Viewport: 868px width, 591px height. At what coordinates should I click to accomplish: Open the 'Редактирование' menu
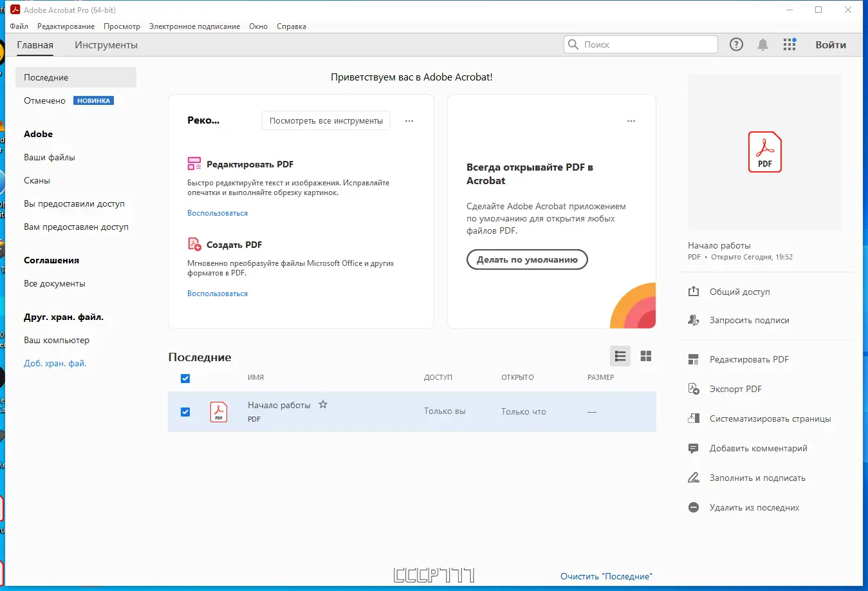coord(66,26)
